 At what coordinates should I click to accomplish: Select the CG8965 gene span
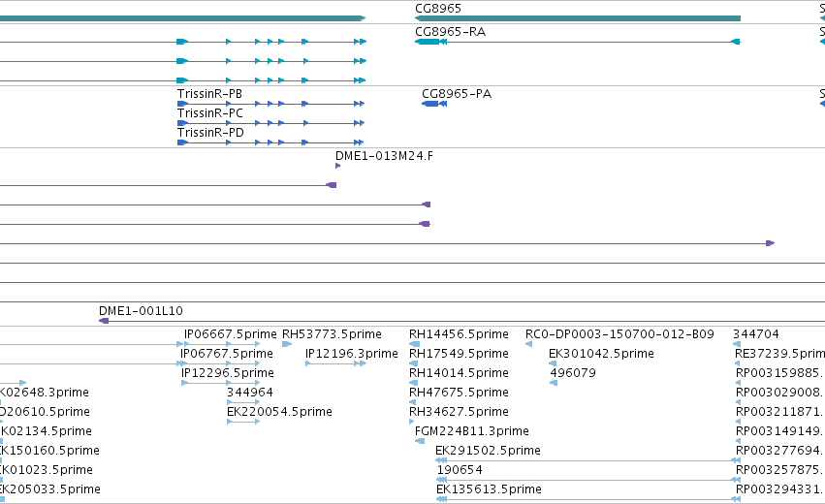(578, 18)
